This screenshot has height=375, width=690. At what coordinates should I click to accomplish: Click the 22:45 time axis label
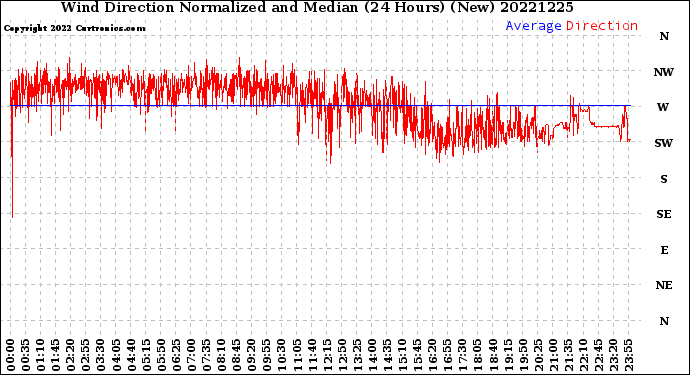597,356
